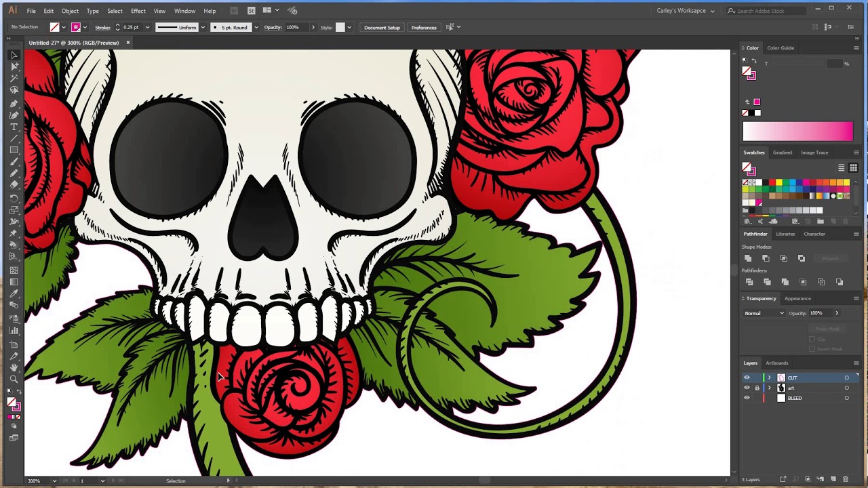This screenshot has width=868, height=488.
Task: Open the Normal blending mode dropdown
Action: click(764, 313)
